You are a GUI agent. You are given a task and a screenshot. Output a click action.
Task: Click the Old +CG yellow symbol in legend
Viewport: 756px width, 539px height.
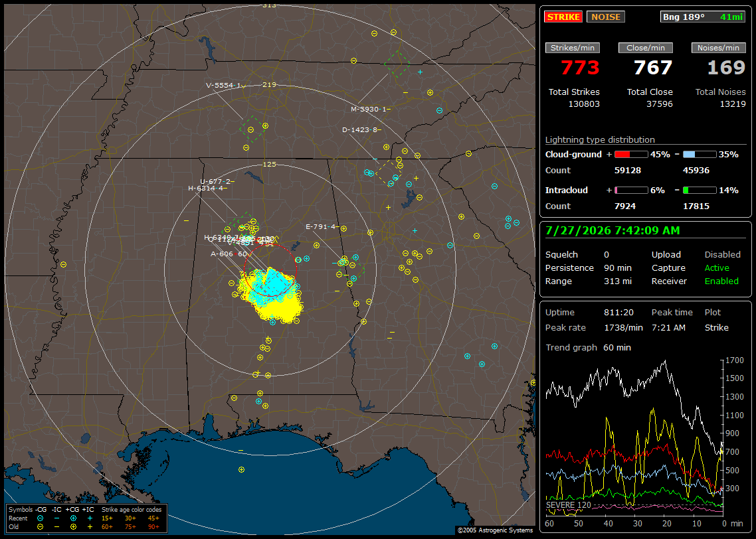click(73, 527)
